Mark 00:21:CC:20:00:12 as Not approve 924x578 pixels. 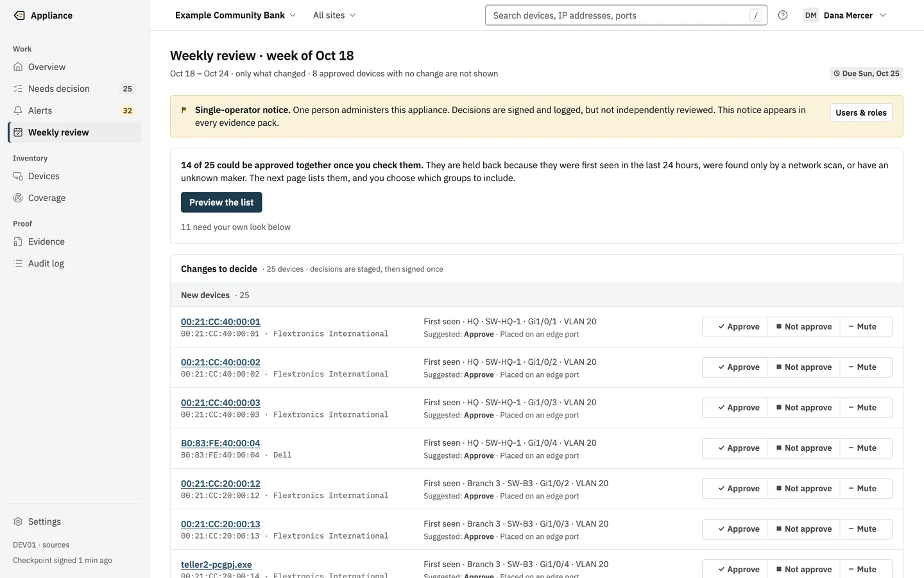[804, 489]
